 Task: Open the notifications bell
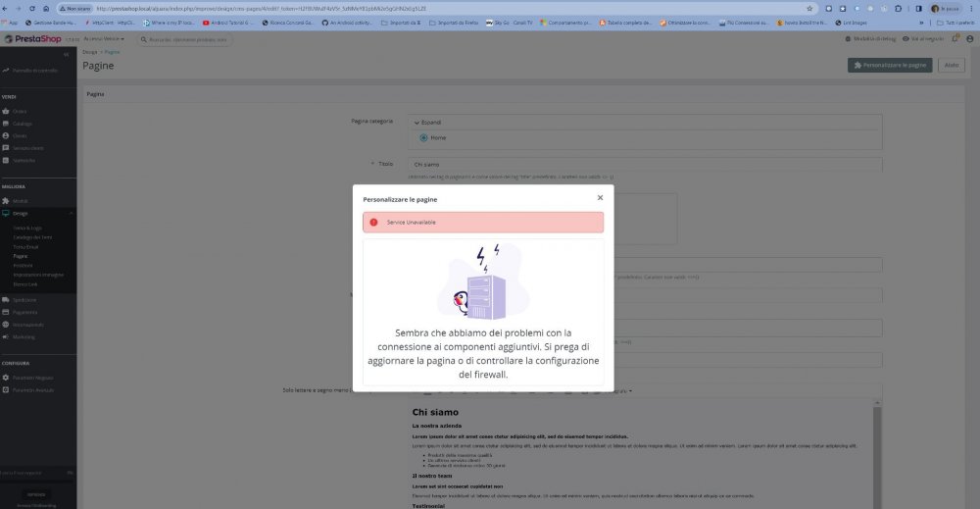coord(955,39)
